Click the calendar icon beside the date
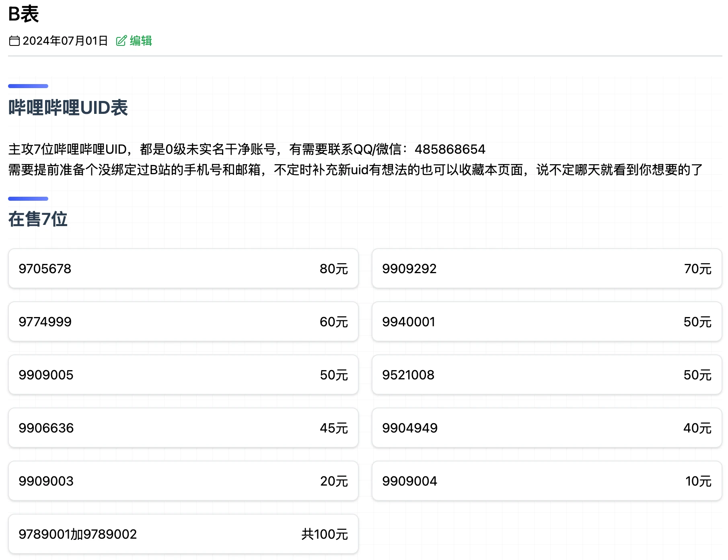 14,41
